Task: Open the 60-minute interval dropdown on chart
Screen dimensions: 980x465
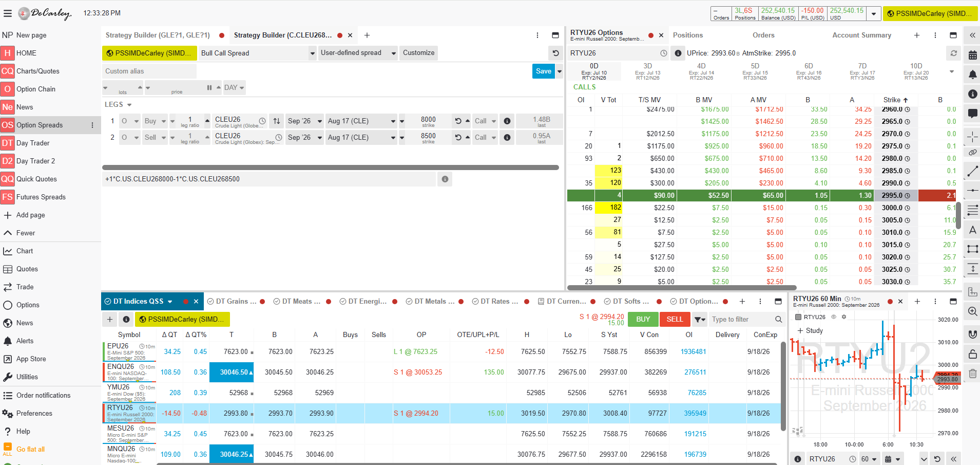Action: (869, 459)
